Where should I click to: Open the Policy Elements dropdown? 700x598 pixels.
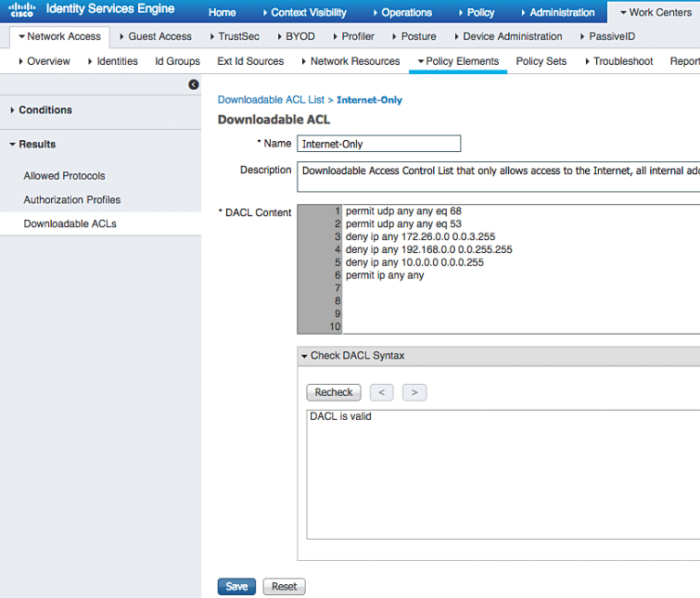458,61
